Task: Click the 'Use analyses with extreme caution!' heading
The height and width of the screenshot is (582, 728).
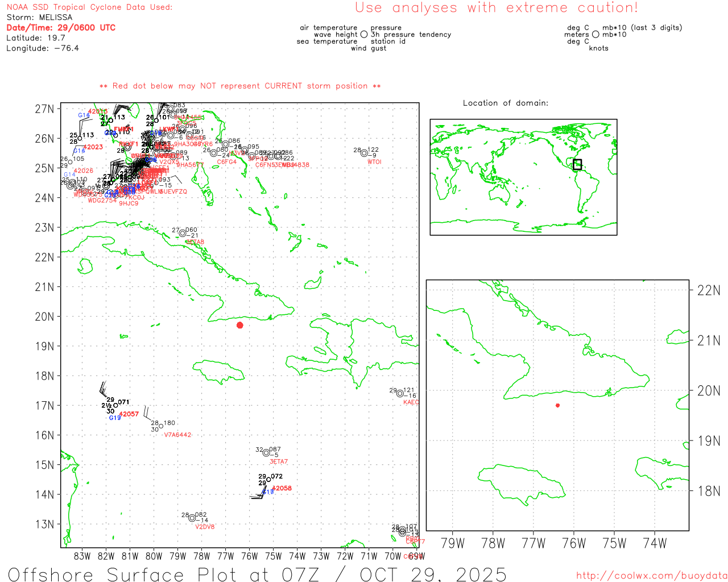Action: [497, 8]
